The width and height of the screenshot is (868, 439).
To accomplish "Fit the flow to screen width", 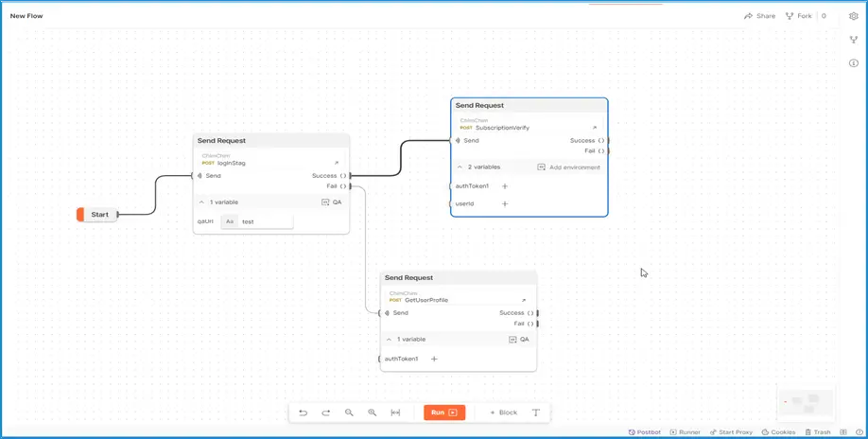I will 395,413.
